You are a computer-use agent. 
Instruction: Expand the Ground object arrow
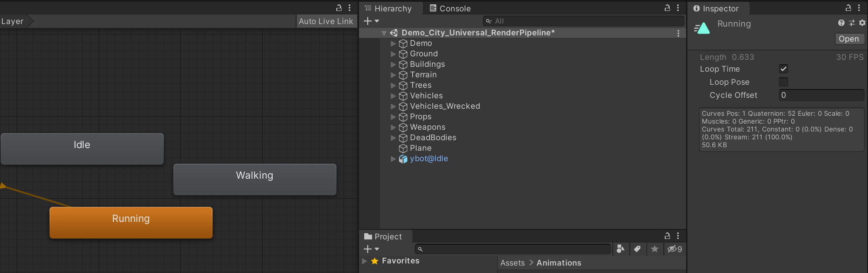393,54
